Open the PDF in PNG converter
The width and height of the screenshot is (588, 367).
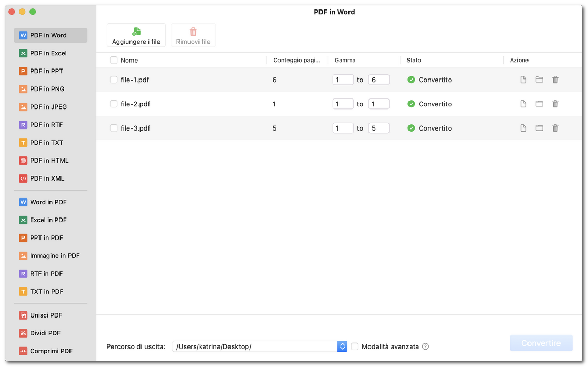pos(51,89)
